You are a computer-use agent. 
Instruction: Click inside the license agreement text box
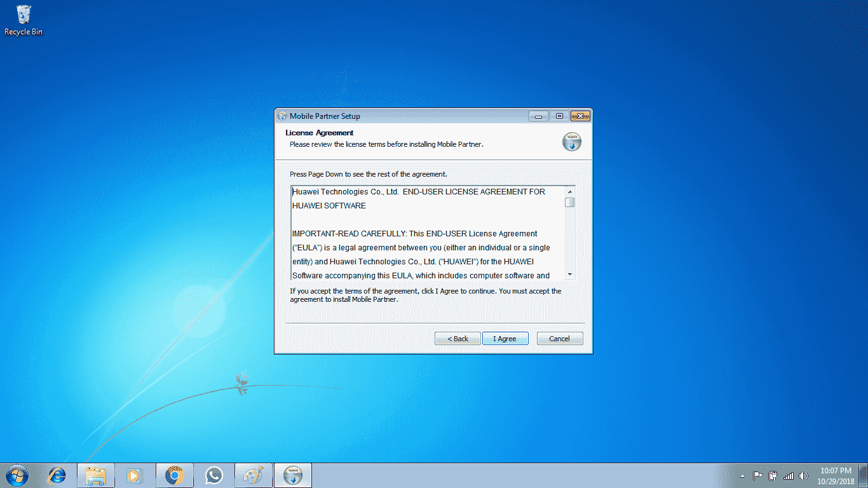pyautogui.click(x=428, y=233)
